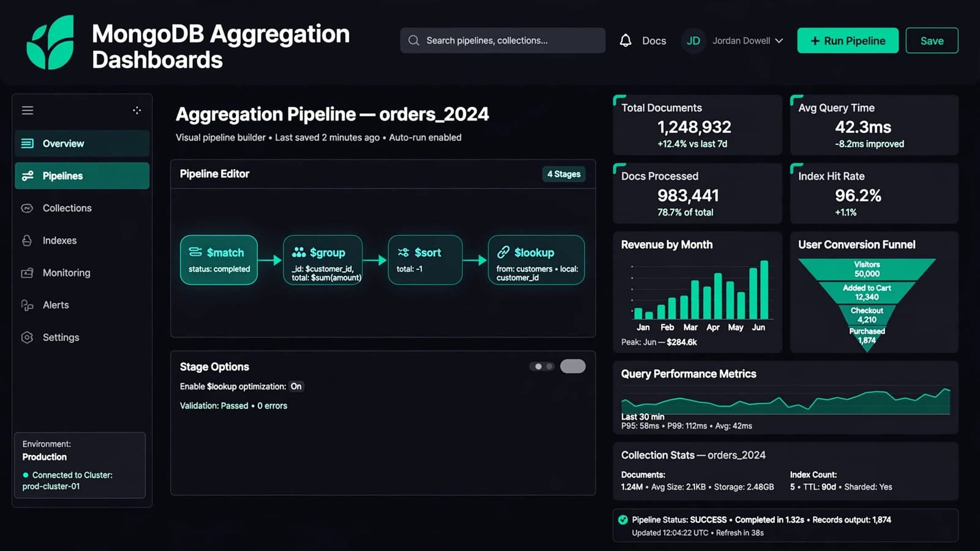Click the Alerts sidebar icon
980x551 pixels.
click(27, 305)
